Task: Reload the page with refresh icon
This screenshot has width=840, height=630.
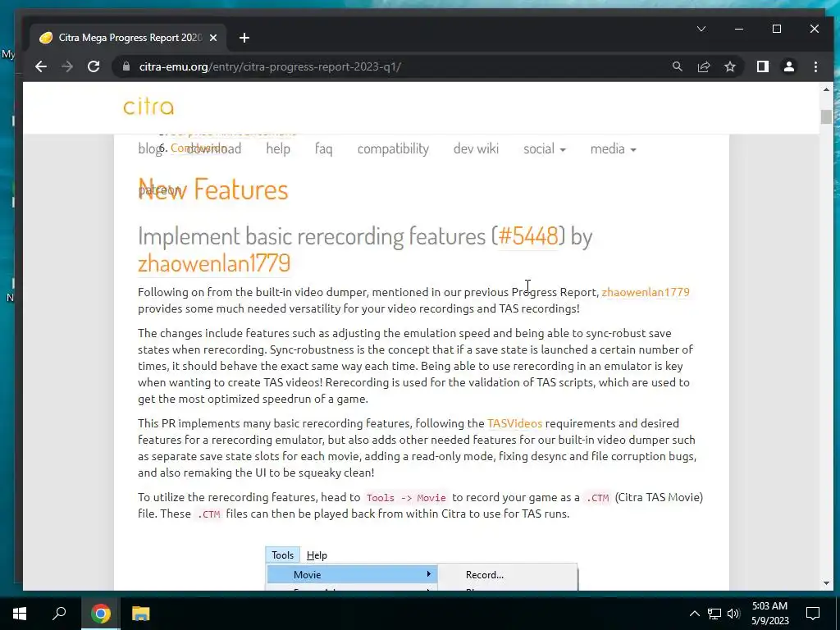Action: pos(94,66)
